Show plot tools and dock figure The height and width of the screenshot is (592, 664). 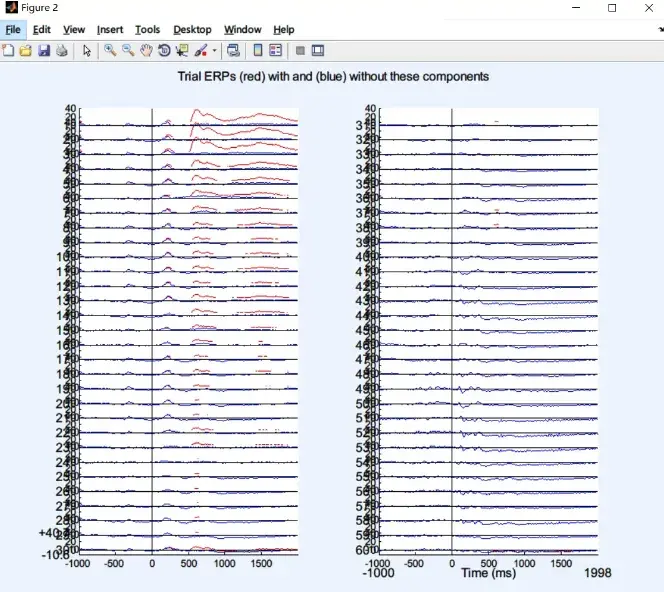(318, 51)
